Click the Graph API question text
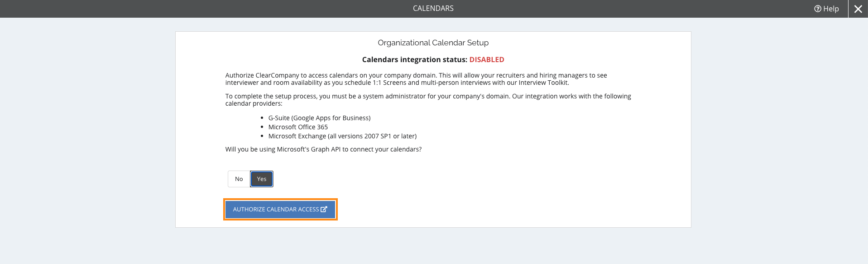 click(x=323, y=149)
